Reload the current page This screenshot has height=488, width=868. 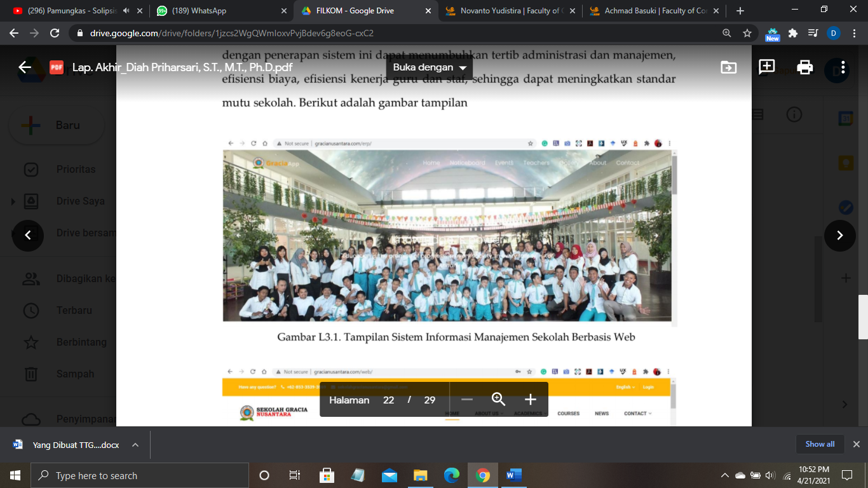pos(55,33)
